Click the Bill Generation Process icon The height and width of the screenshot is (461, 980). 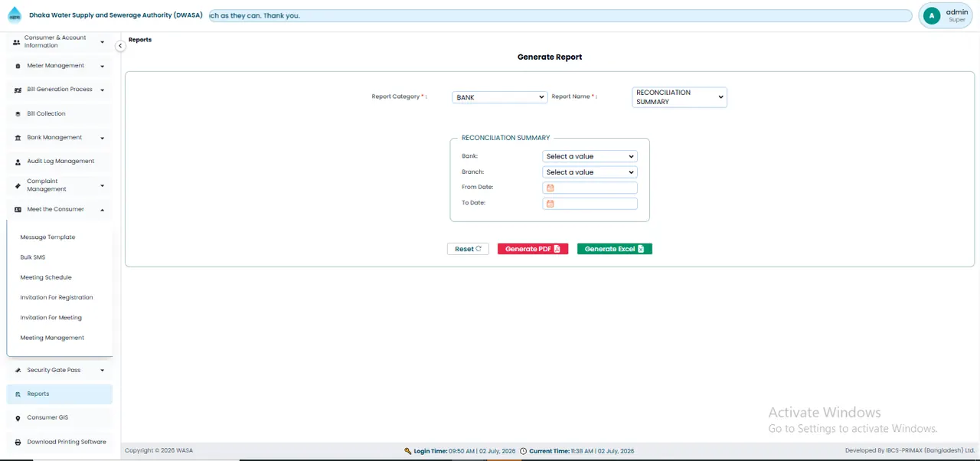(x=18, y=90)
